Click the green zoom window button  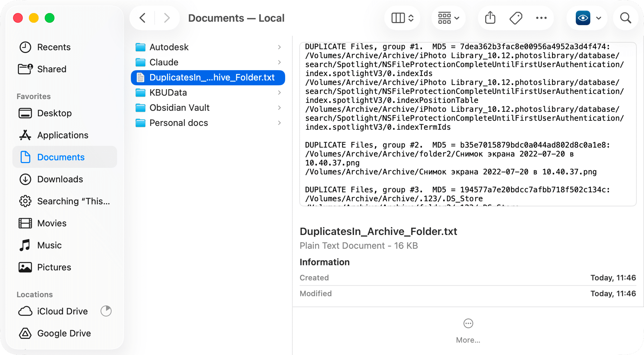click(x=50, y=18)
